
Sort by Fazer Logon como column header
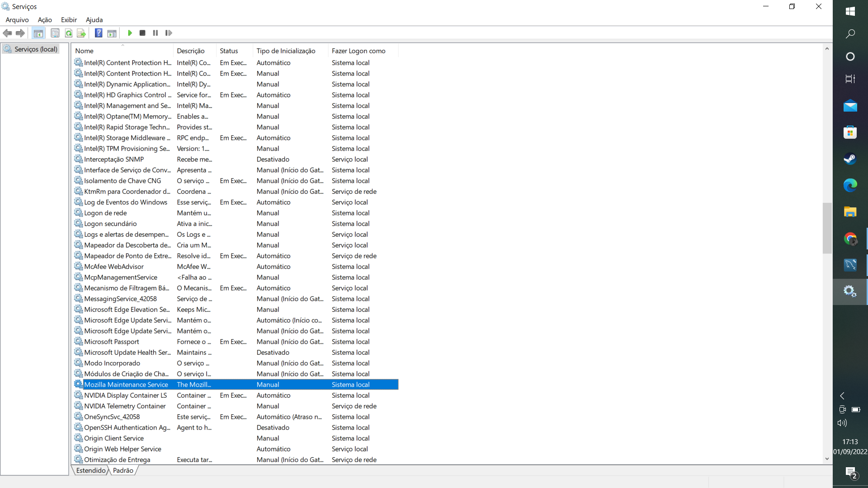(x=363, y=51)
